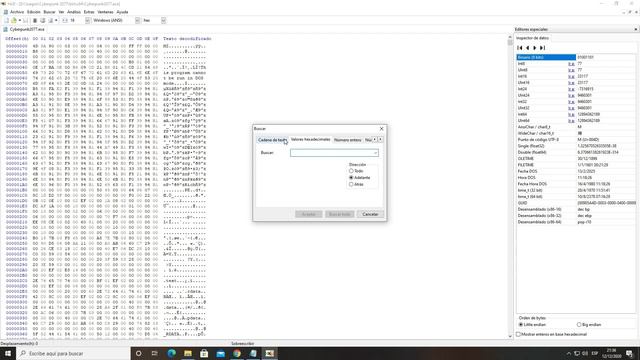Click 'ir a' link for Int8
The height and width of the screenshot is (360, 640).
pos(571,64)
